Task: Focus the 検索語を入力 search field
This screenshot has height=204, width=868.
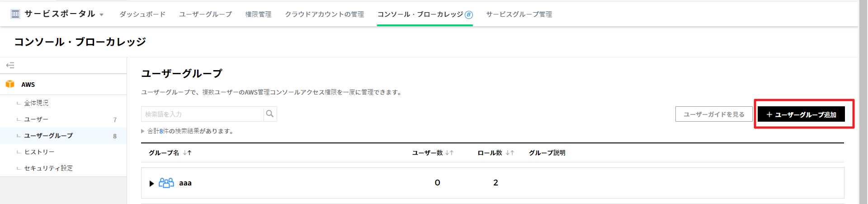Action: click(202, 114)
